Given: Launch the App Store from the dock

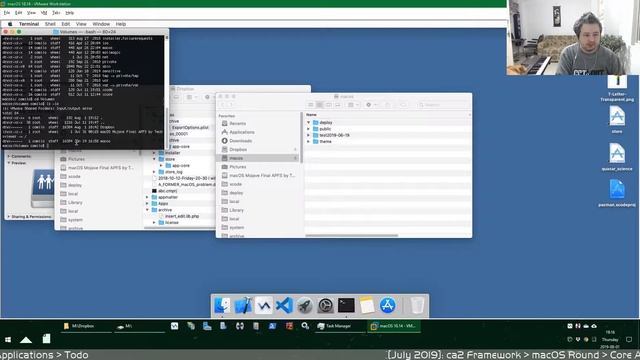Looking at the screenshot, I should [x=387, y=305].
